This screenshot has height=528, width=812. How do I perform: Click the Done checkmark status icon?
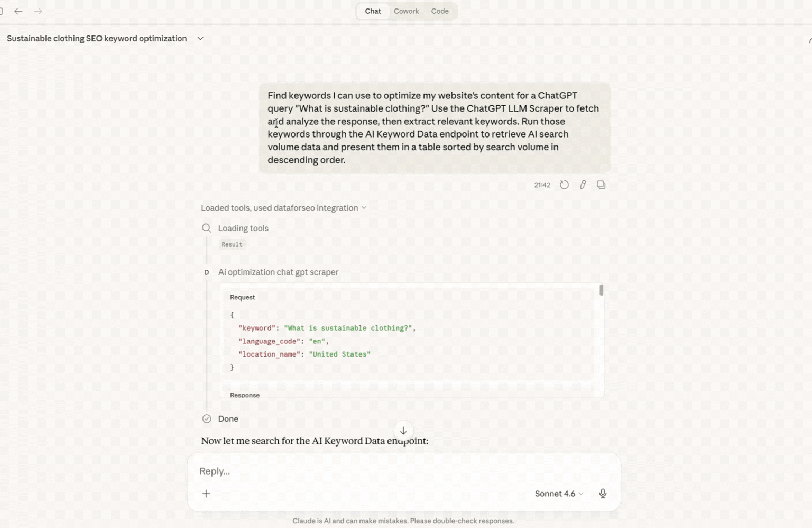(x=207, y=418)
